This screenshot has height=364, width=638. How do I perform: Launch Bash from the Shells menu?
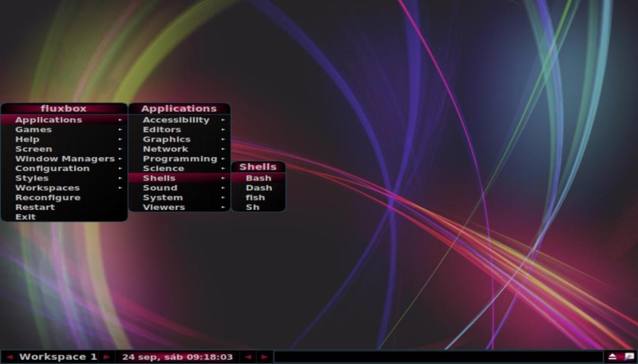click(258, 178)
